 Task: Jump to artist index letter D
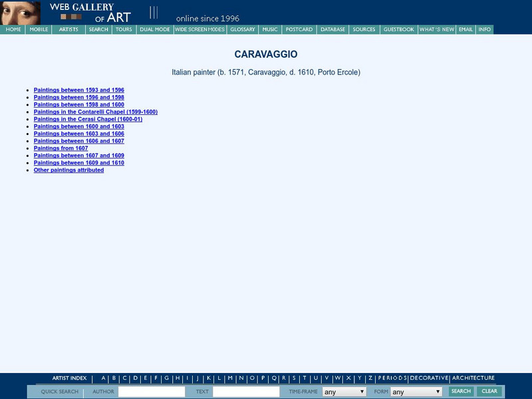[x=136, y=378]
